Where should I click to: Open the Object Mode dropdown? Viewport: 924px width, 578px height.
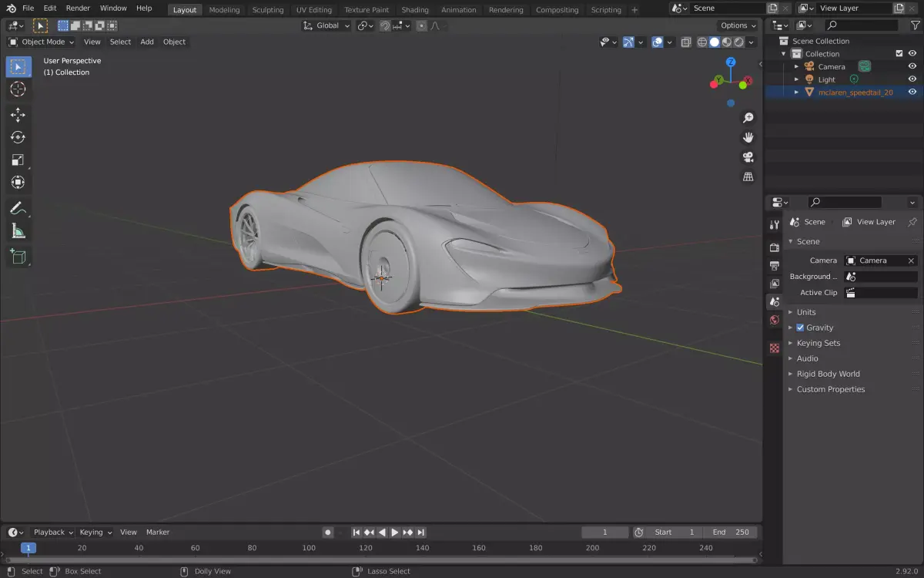[x=42, y=42]
